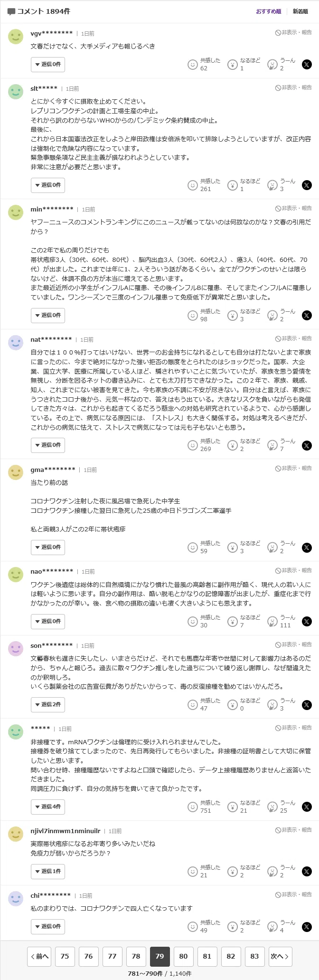Screen dimensions: 319x980
Task: Click 共感した smiley with 751 count
Action: [192, 807]
